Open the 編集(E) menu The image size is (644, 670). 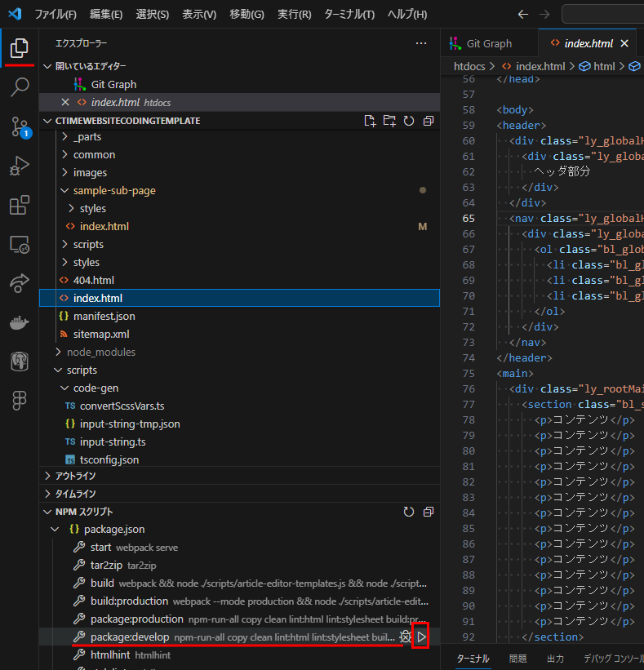[x=106, y=14]
